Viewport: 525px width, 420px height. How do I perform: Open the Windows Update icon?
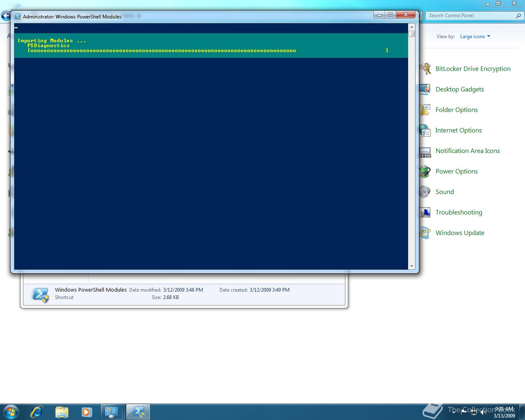click(425, 233)
